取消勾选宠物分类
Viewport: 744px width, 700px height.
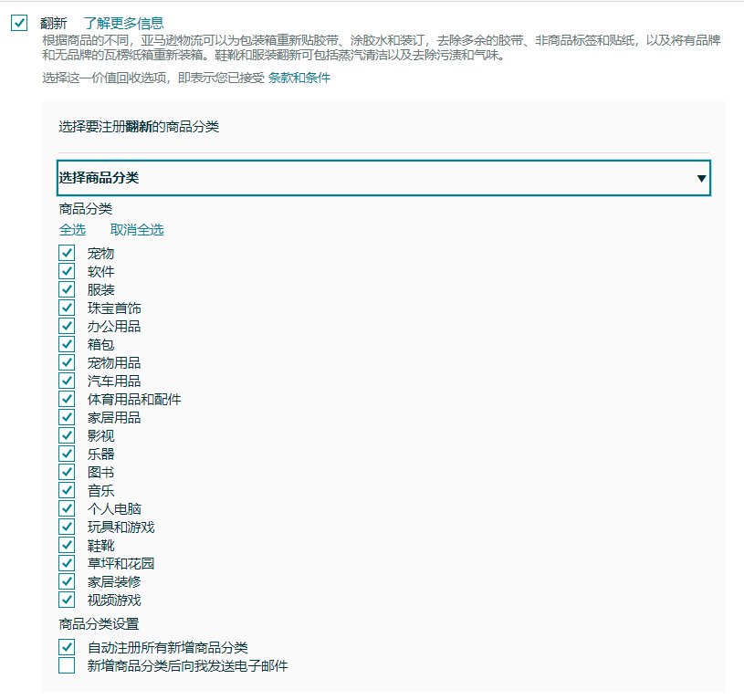pyautogui.click(x=67, y=253)
